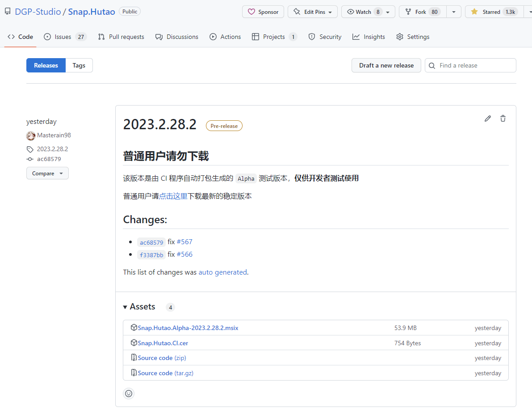Open the 2023.2.28.2 release title

pos(160,125)
